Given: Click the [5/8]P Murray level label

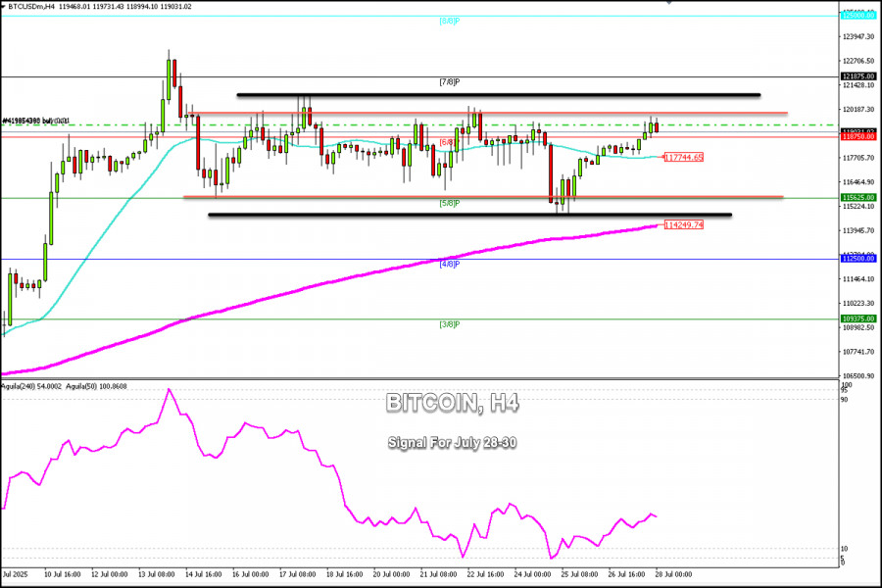Looking at the screenshot, I should pyautogui.click(x=450, y=203).
